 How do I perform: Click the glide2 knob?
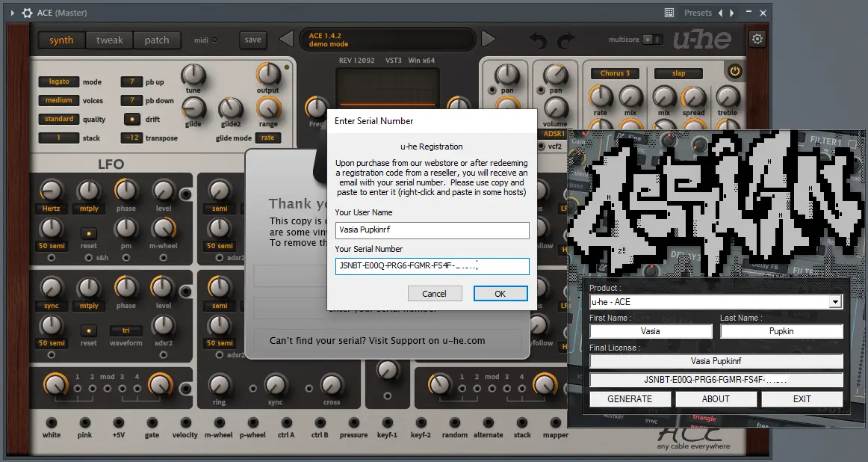[x=231, y=109]
